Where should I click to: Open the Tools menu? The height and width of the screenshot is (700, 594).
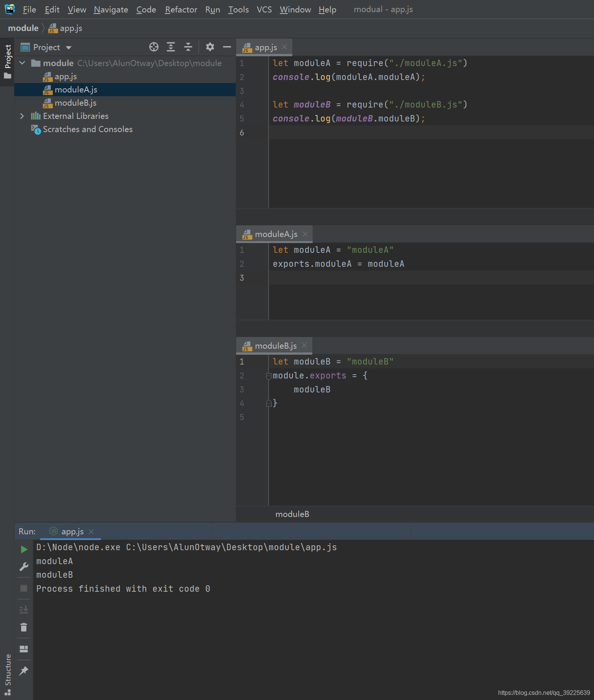tap(238, 9)
